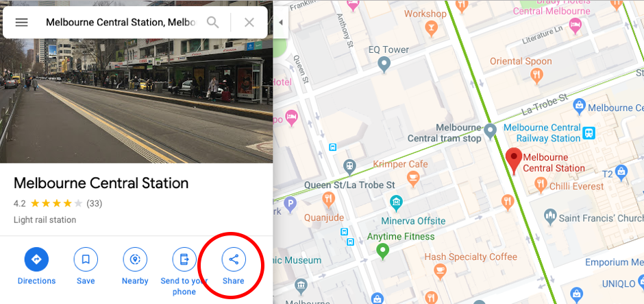
Task: Click inside the search text field
Action: pos(121,22)
